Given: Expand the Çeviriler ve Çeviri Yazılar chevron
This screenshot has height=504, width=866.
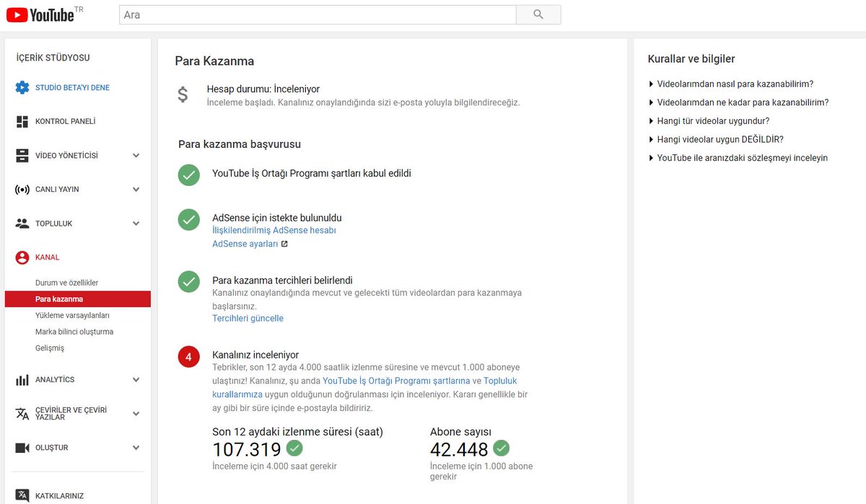Looking at the screenshot, I should (x=136, y=414).
